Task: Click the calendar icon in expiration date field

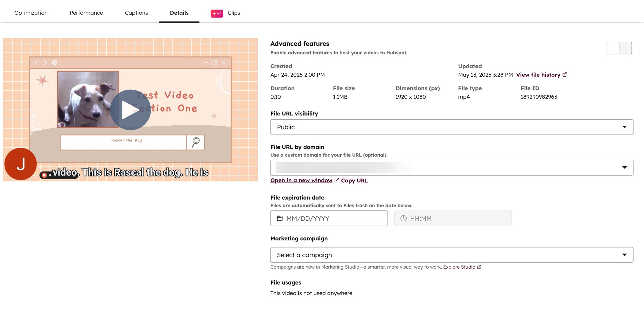Action: pos(280,218)
